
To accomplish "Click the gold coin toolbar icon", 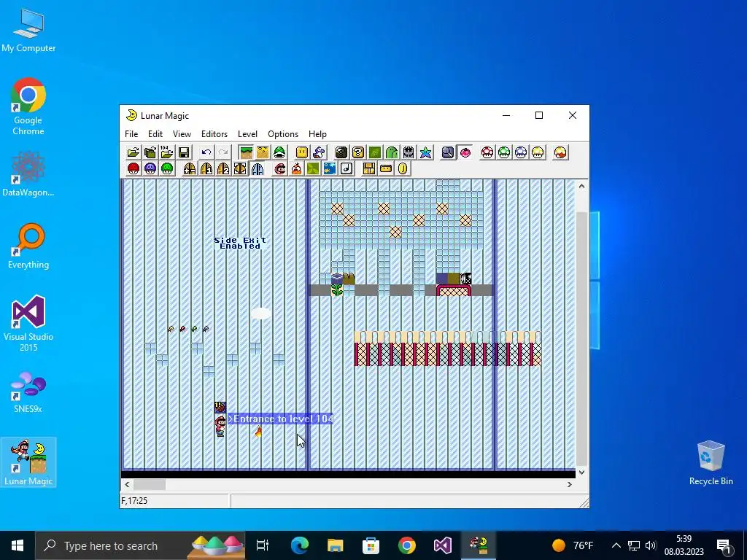I will (x=403, y=168).
